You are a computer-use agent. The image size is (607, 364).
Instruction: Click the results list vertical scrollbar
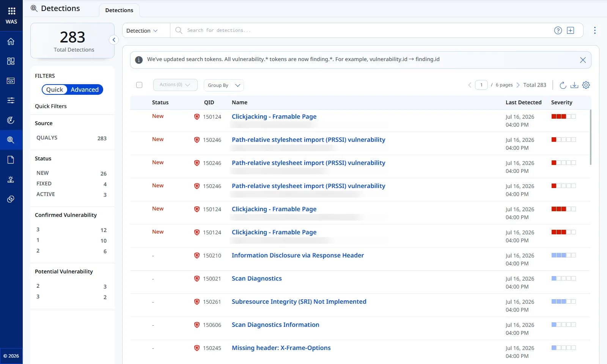pos(591,137)
